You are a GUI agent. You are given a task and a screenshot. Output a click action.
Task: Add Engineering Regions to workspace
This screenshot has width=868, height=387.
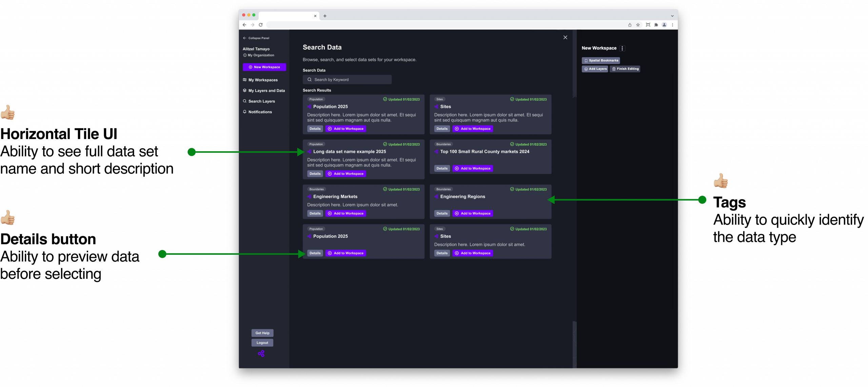tap(472, 213)
